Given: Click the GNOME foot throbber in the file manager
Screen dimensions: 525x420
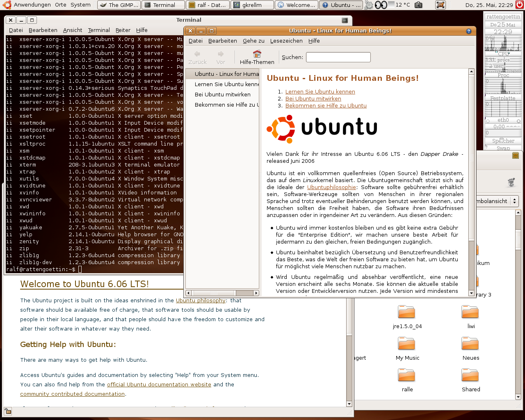Looking at the screenshot, I should [511, 182].
